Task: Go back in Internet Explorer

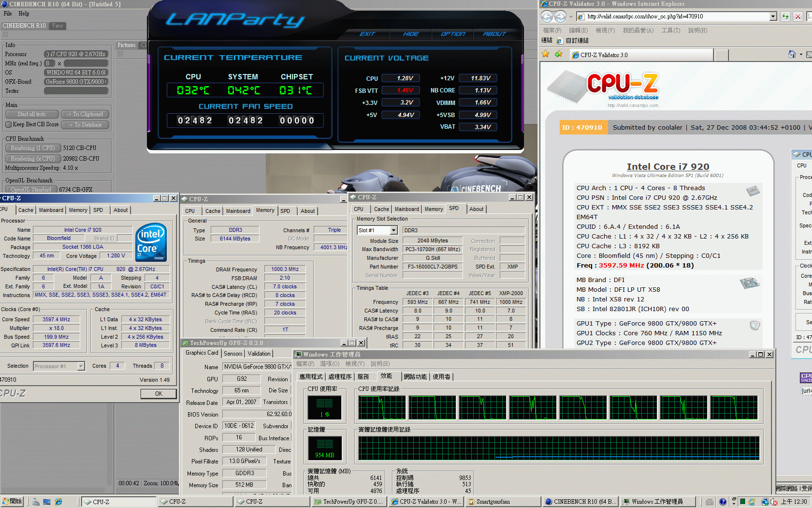Action: click(x=547, y=16)
